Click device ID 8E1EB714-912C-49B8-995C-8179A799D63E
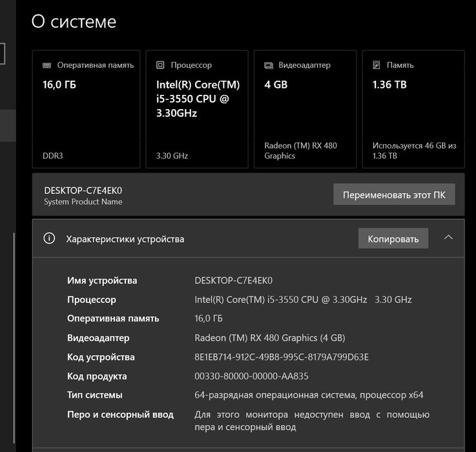The height and width of the screenshot is (452, 476). coord(282,357)
